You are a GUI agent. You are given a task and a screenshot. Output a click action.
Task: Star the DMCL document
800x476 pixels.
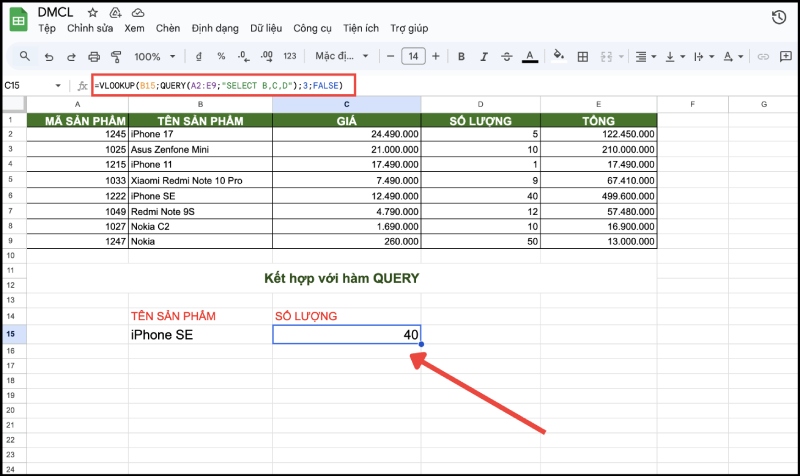[x=92, y=13]
